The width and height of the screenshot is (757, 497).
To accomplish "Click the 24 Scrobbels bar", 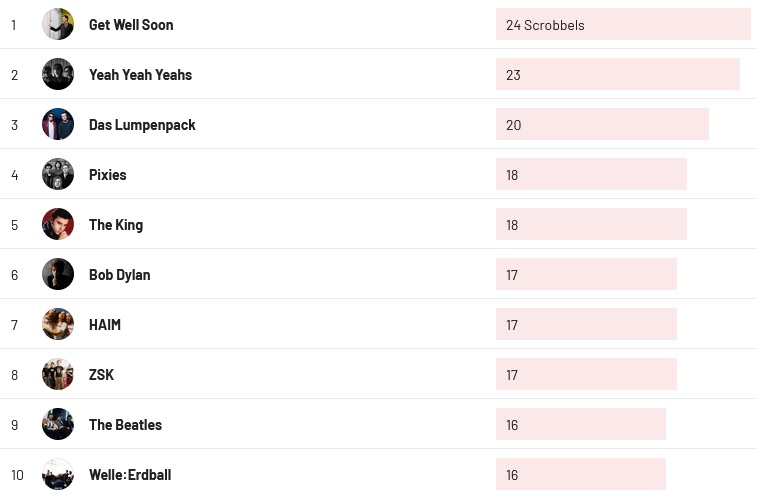I will coord(623,25).
